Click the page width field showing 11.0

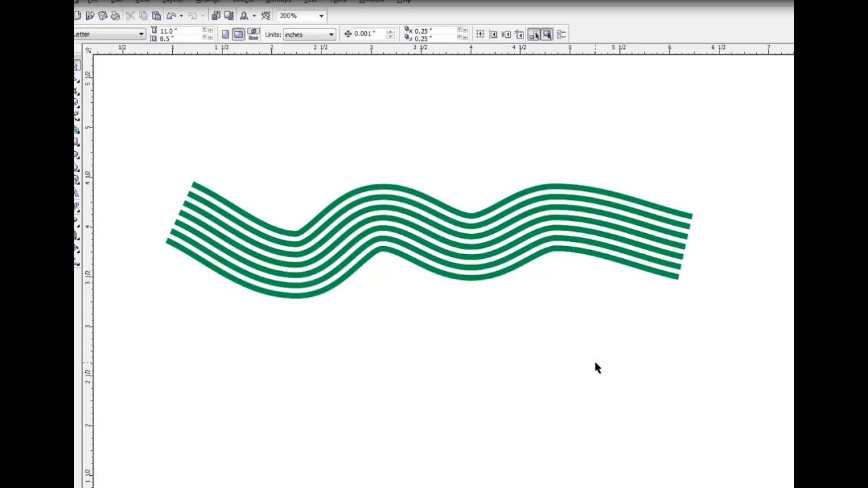180,31
